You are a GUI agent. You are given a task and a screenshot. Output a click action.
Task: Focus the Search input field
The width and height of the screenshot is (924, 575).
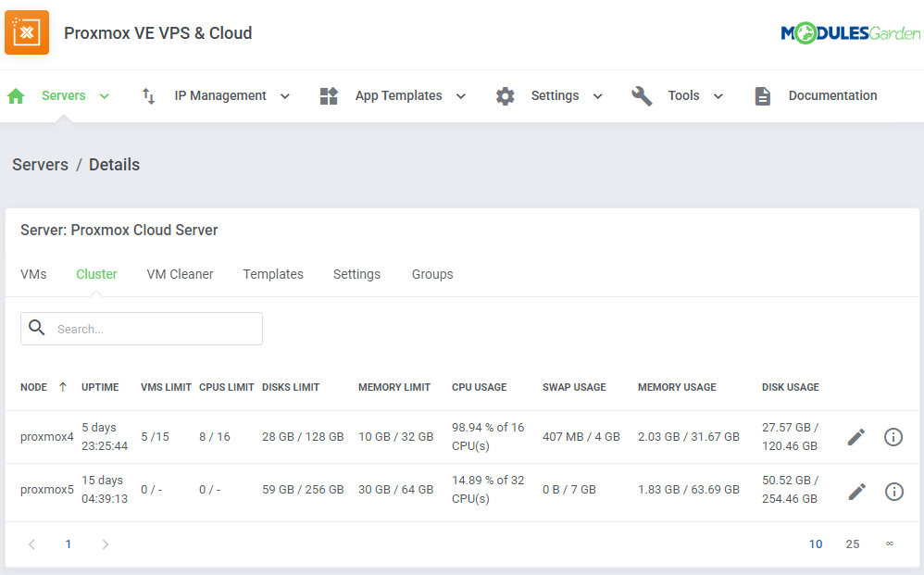coord(142,329)
